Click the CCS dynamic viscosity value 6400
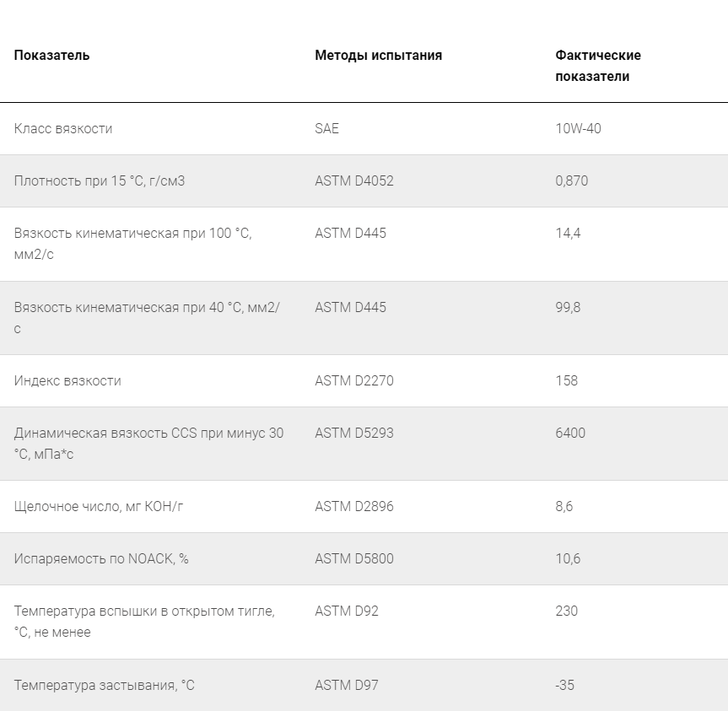 [x=570, y=434]
